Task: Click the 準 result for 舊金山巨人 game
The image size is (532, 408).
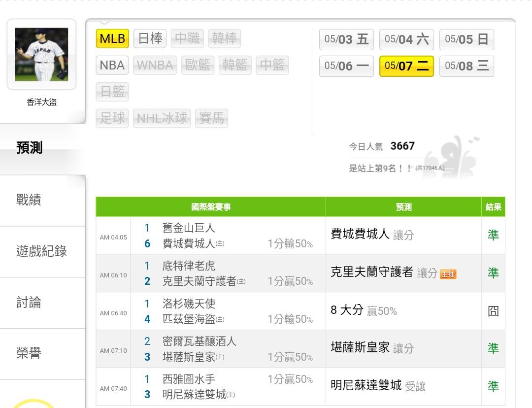Action: click(493, 235)
